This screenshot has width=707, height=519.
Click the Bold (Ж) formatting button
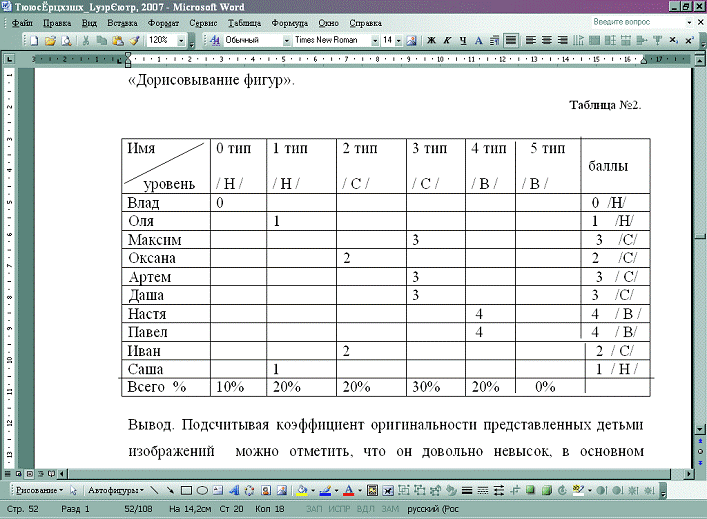tap(432, 41)
